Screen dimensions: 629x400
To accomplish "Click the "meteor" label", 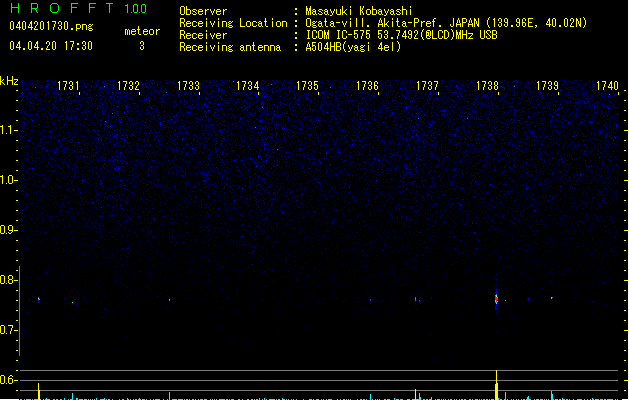I will click(x=142, y=31).
